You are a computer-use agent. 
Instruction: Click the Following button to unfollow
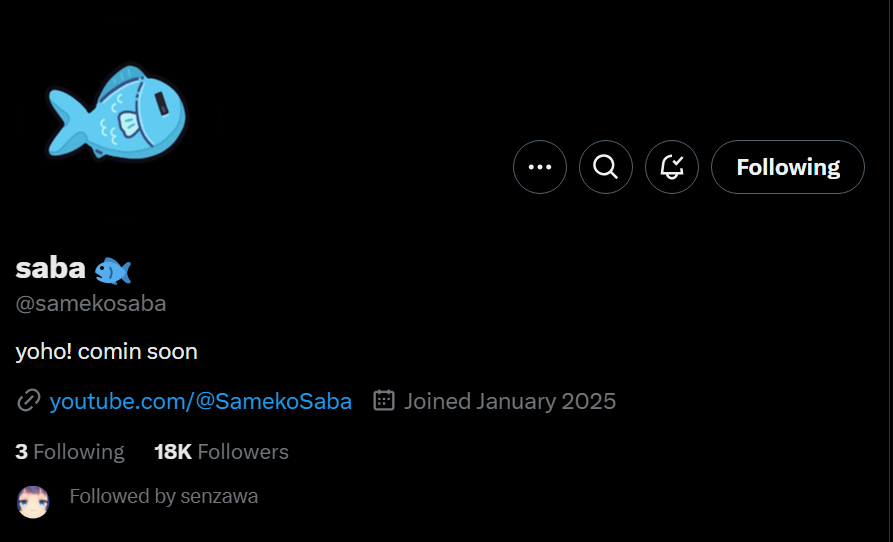[788, 167]
